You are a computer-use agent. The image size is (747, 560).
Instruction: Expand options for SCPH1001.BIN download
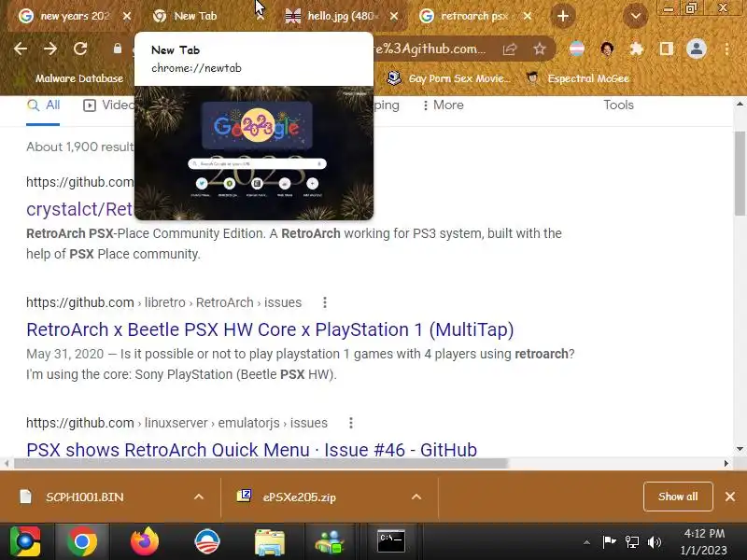click(x=199, y=497)
